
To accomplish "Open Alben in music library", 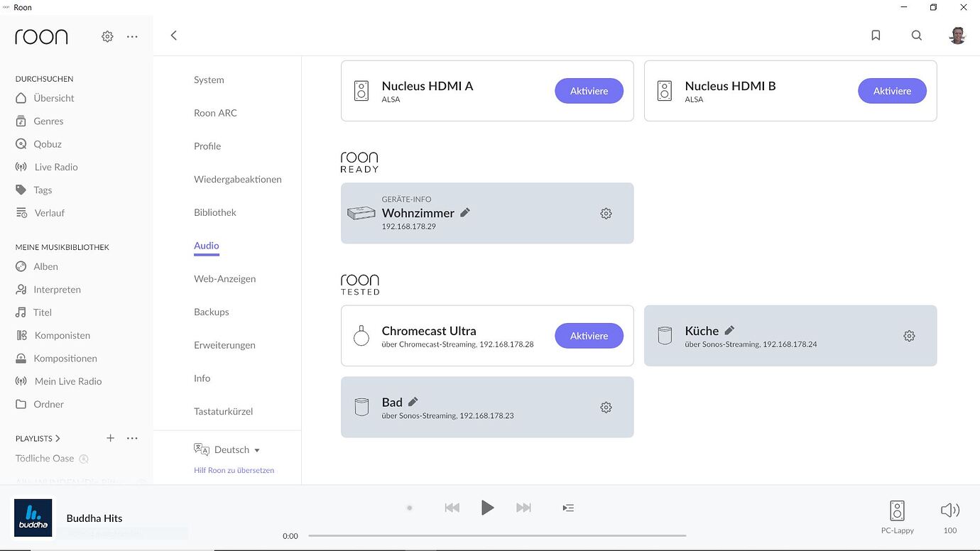I will [37, 266].
